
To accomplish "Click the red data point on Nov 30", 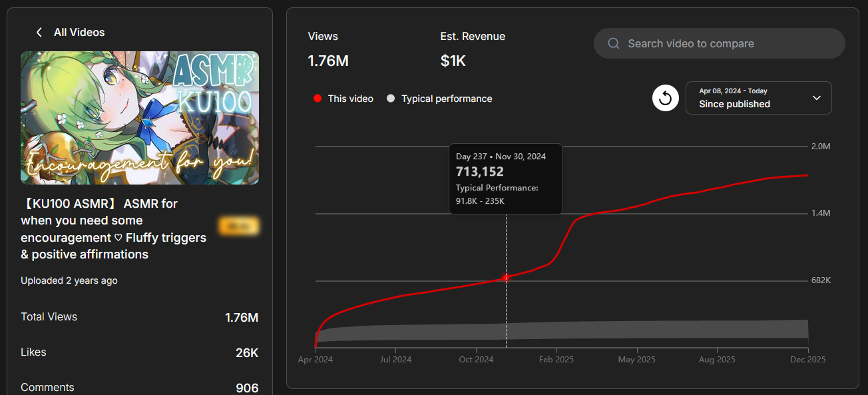I will (x=506, y=278).
